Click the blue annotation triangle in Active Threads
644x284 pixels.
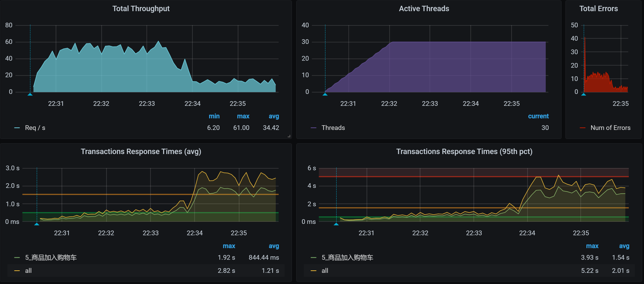[x=325, y=94]
